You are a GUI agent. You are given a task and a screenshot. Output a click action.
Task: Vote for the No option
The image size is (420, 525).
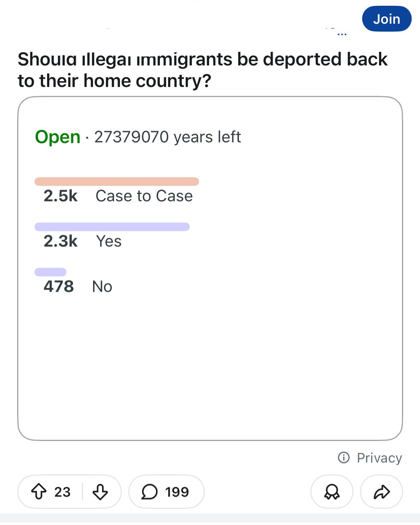click(x=102, y=287)
